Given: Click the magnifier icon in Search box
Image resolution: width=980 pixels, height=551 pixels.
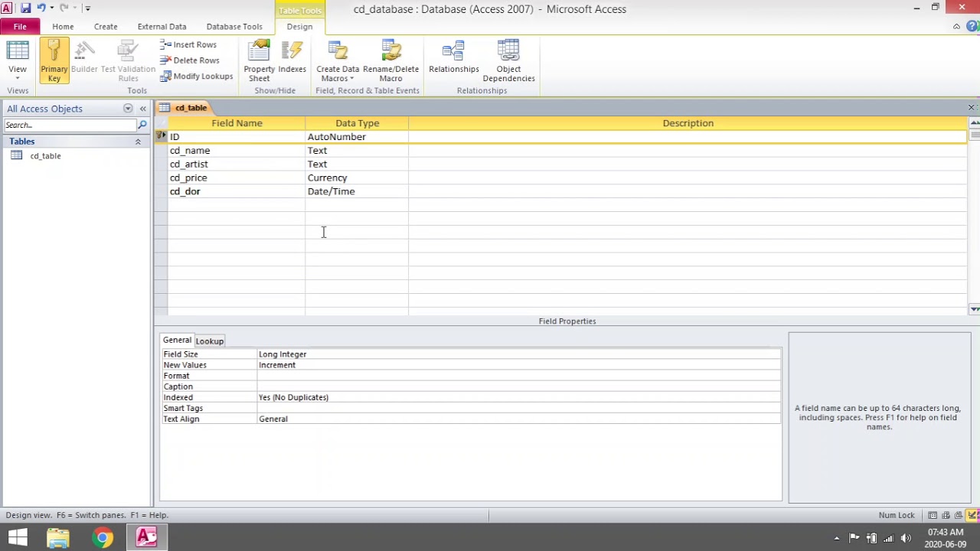Looking at the screenshot, I should [142, 125].
